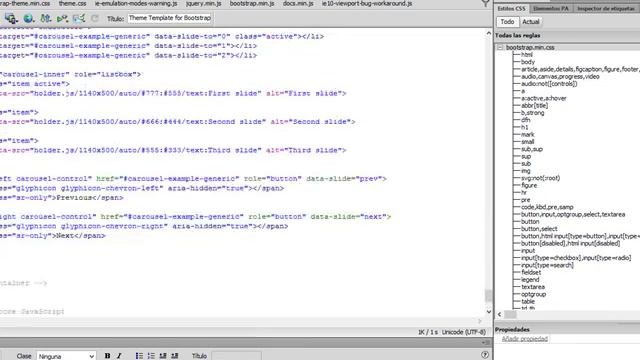Click the Añadir propiedad link
The width and height of the screenshot is (640, 360).
524,339
